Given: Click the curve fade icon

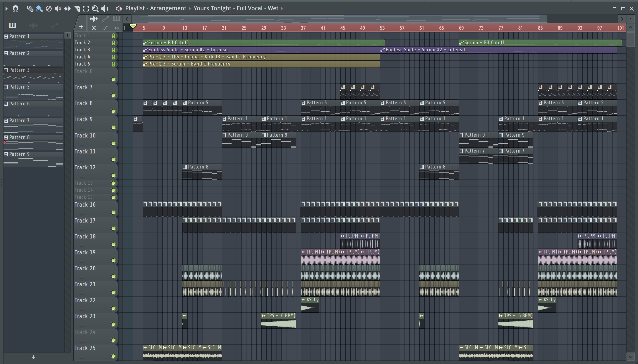Looking at the screenshot, I should tap(105, 28).
